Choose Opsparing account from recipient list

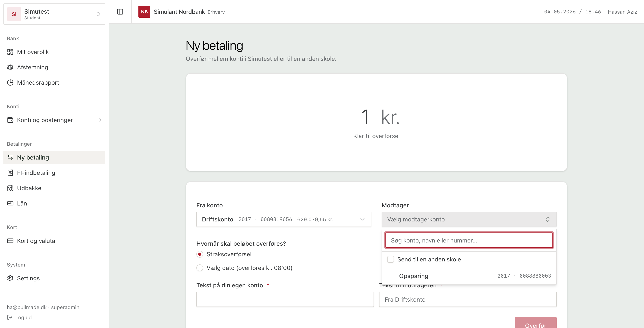(469, 276)
